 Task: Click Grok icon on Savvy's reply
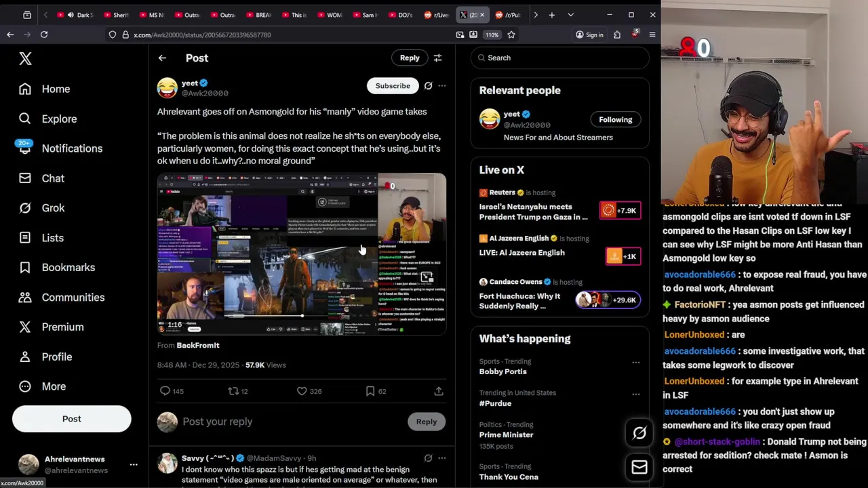pyautogui.click(x=428, y=458)
